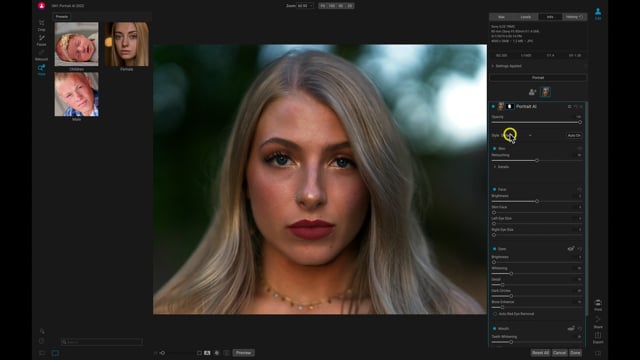Select the detected face thumbnail above Portrait AI

(545, 92)
